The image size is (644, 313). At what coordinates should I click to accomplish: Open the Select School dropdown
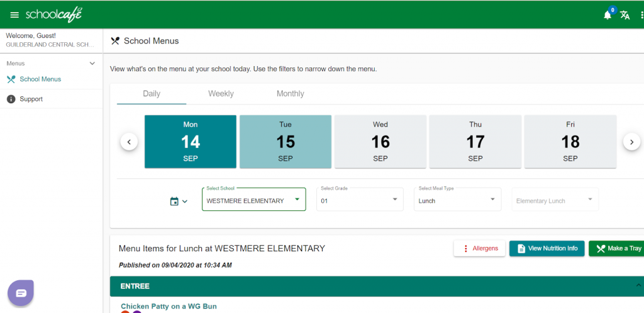click(x=254, y=200)
